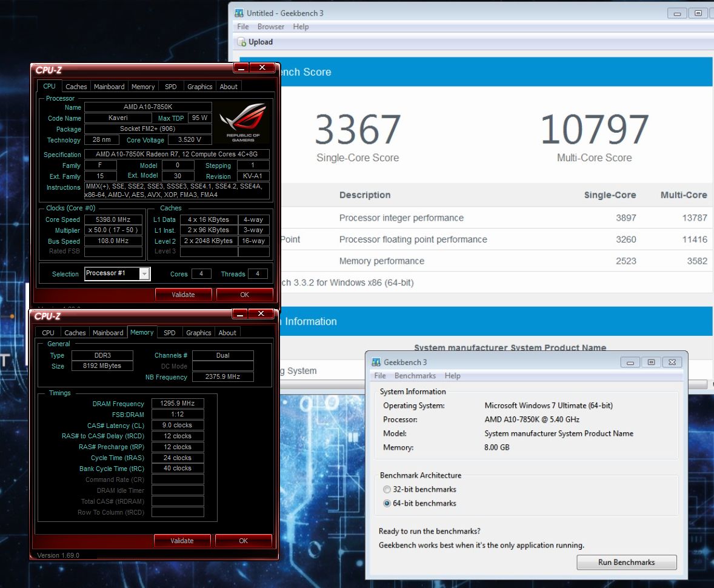Click Memory performance row
The width and height of the screenshot is (714, 588).
(496, 261)
